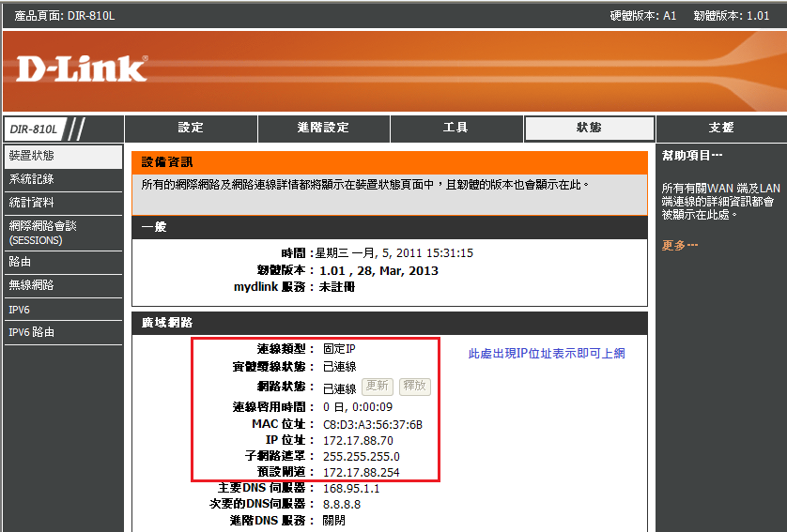Select 裝置狀態 in the sidebar
787x532 pixels.
point(63,157)
